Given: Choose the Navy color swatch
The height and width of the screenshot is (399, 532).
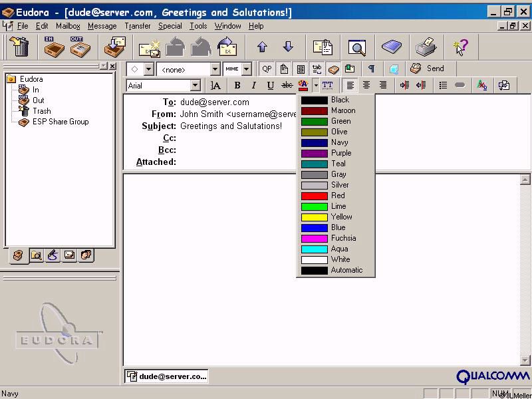Looking at the screenshot, I should pyautogui.click(x=314, y=142).
